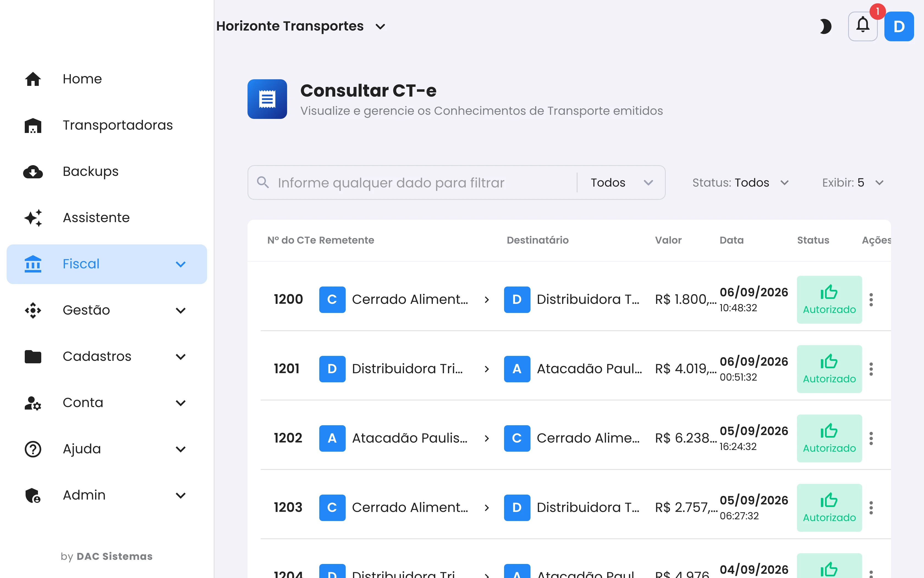The width and height of the screenshot is (924, 578).
Task: Open Horizonte Transportes company dropdown
Action: coord(301,26)
